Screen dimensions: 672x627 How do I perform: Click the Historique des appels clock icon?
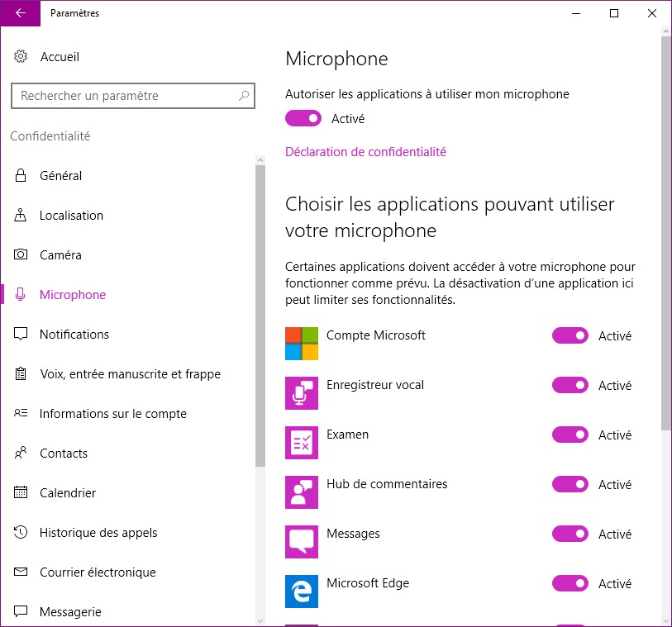pos(21,532)
